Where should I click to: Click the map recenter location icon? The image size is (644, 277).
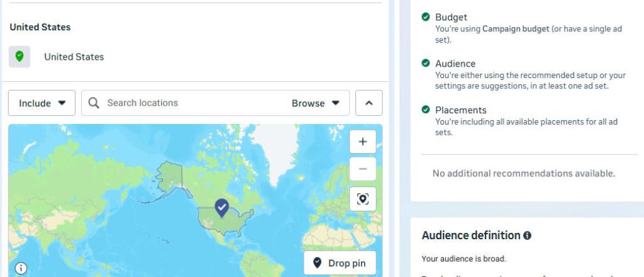(x=363, y=199)
